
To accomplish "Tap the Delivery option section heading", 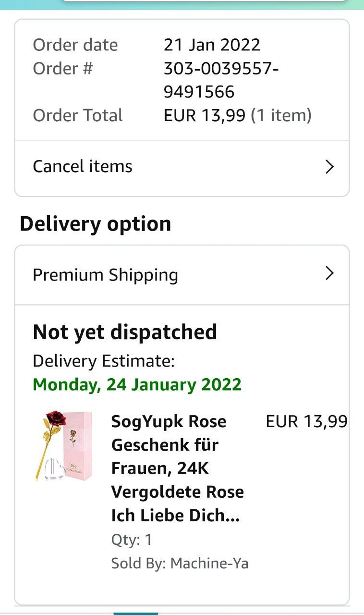I will (95, 224).
